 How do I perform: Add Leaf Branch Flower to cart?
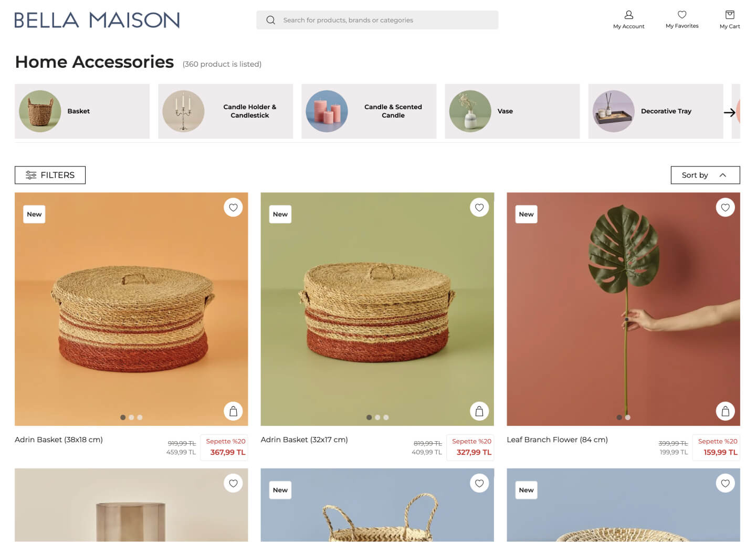coord(725,411)
